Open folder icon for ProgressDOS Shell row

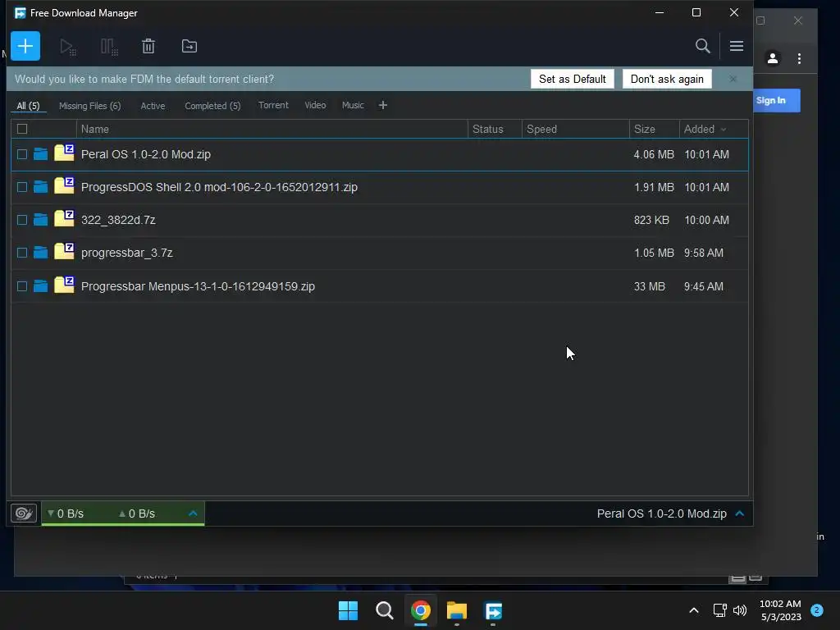click(41, 187)
